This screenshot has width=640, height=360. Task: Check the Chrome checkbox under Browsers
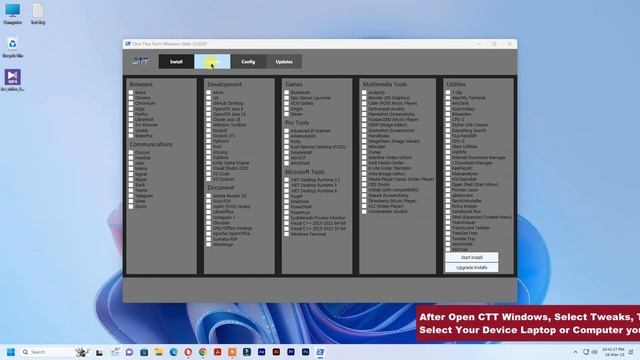[x=131, y=98]
